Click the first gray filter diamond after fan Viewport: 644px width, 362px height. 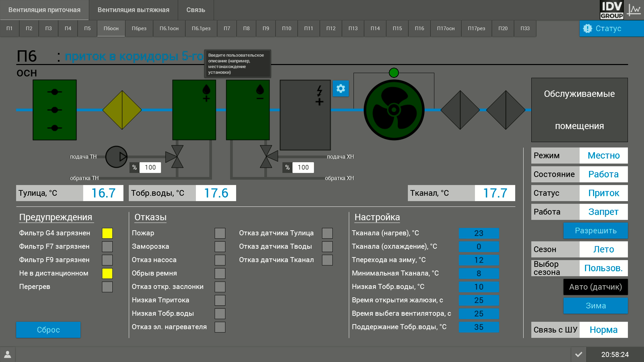[x=460, y=110]
